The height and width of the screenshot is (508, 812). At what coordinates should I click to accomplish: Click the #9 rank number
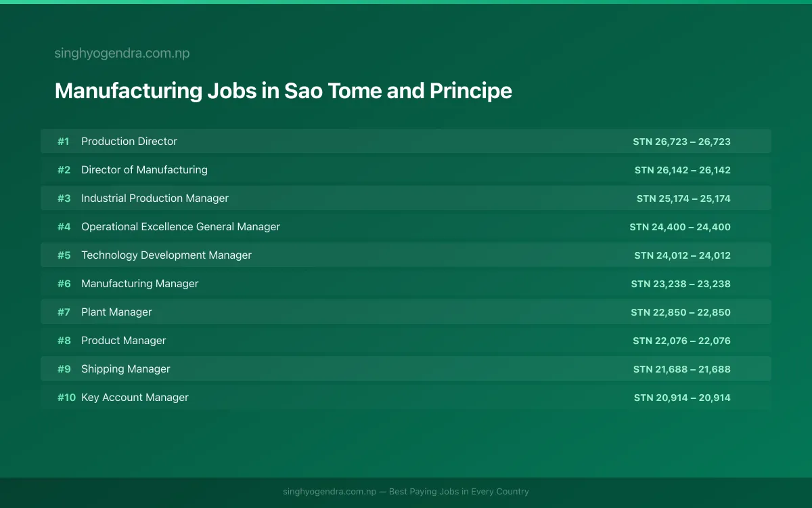[x=64, y=369]
